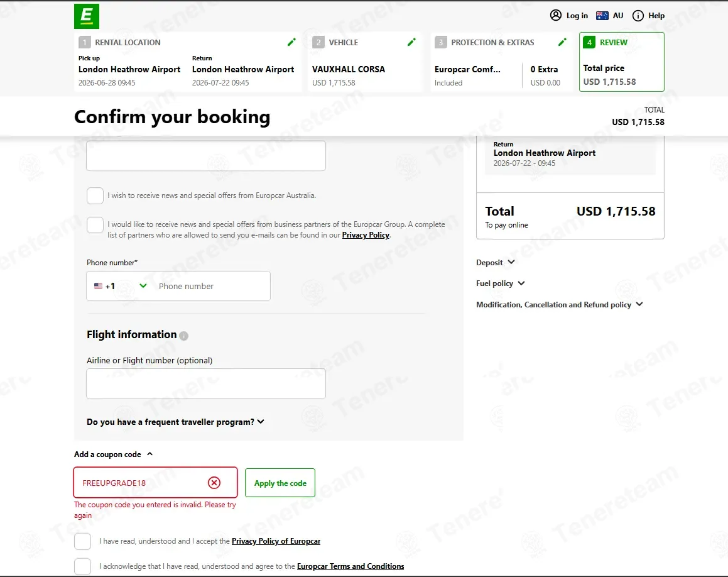This screenshot has height=577, width=728.
Task: Open the Privacy Policy partners link
Action: click(366, 235)
